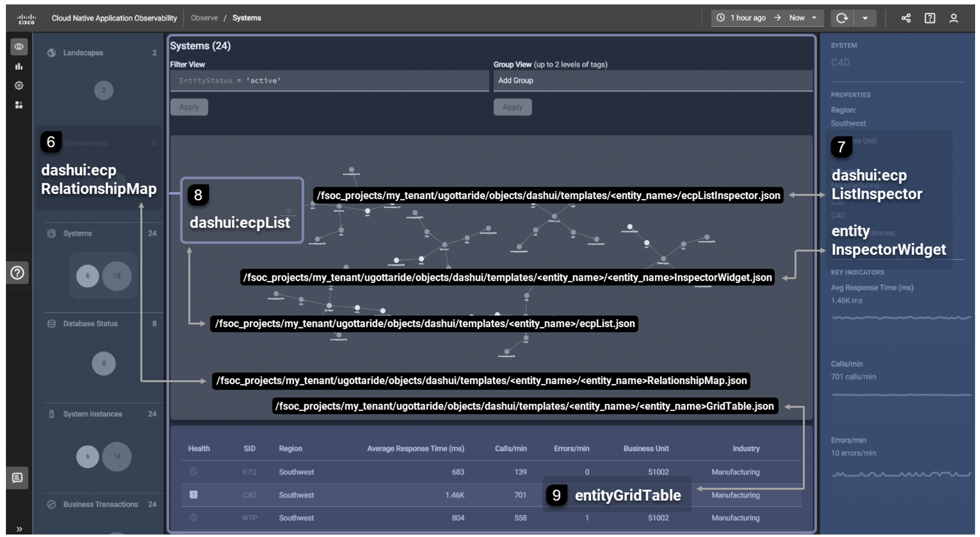Select Database Status in entity list

point(90,324)
